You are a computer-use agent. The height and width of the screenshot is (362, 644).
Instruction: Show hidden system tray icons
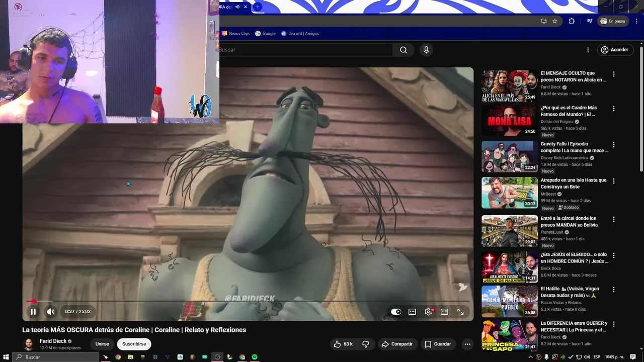coord(531,357)
